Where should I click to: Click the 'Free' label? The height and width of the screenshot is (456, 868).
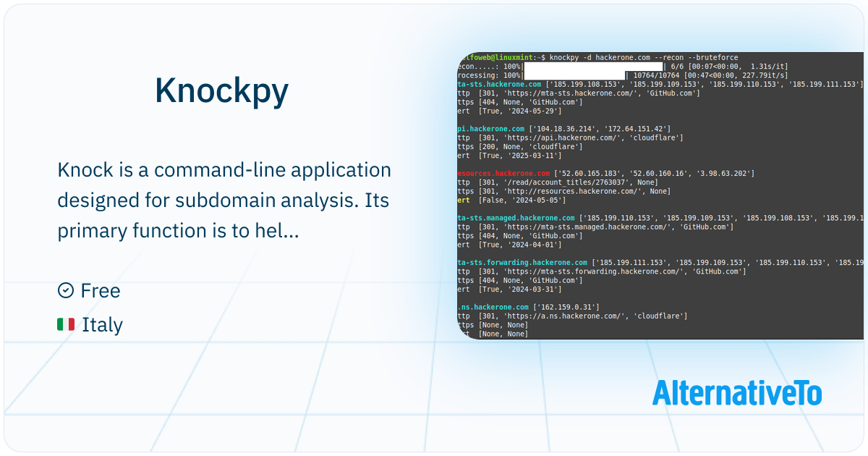click(101, 291)
